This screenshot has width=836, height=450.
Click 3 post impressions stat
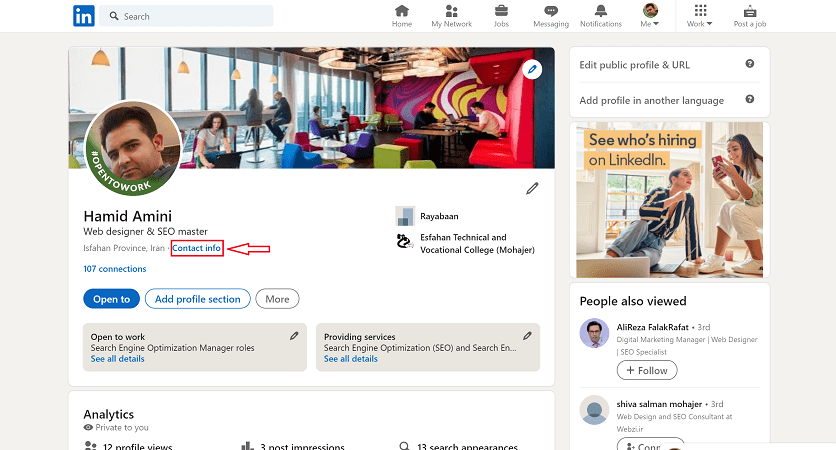point(293,446)
